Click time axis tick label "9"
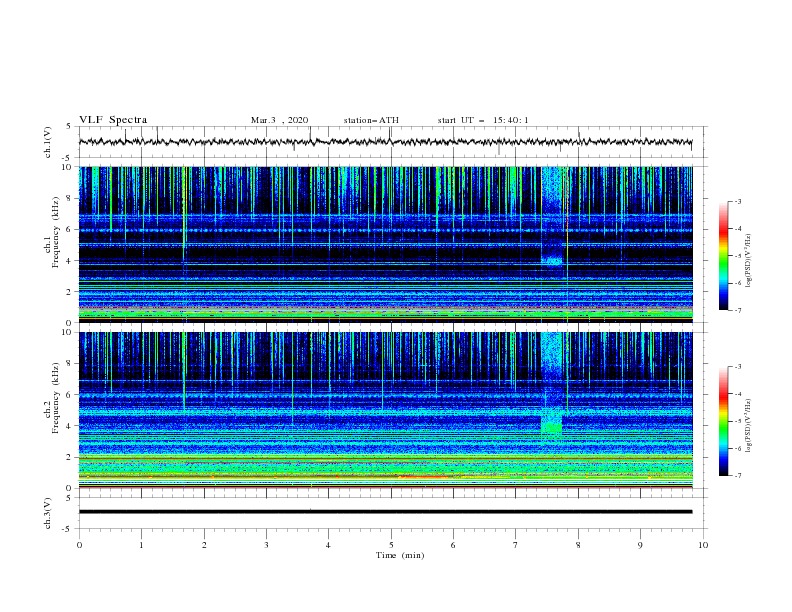 coord(640,545)
